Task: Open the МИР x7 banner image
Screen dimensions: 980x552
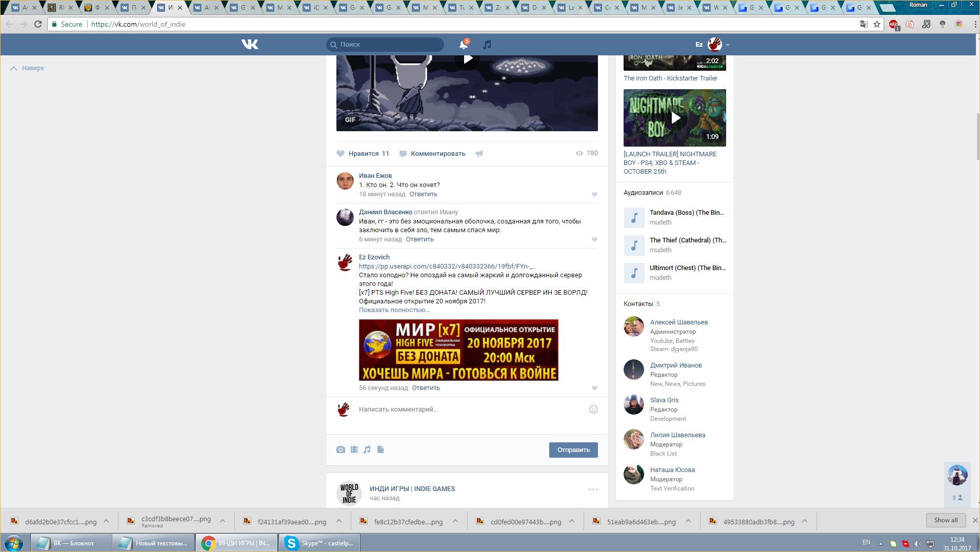Action: 458,350
